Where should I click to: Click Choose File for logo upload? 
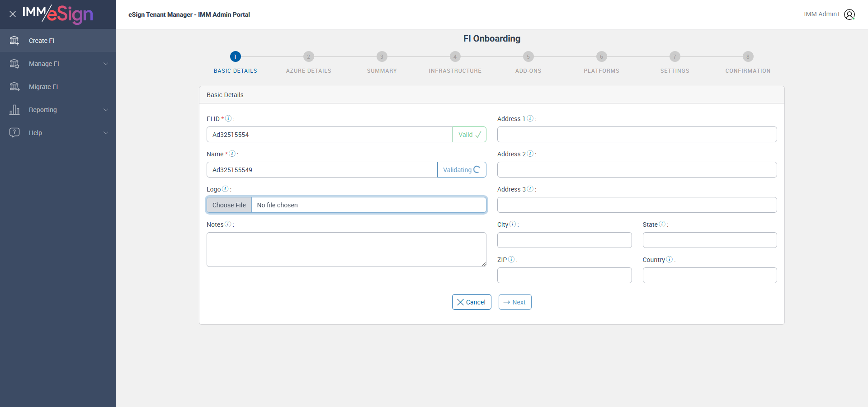229,205
